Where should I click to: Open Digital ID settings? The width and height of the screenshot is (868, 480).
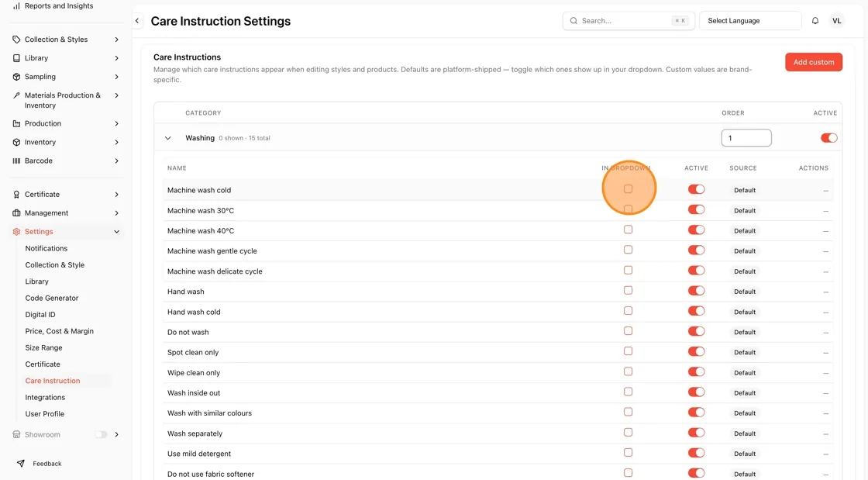pos(40,315)
